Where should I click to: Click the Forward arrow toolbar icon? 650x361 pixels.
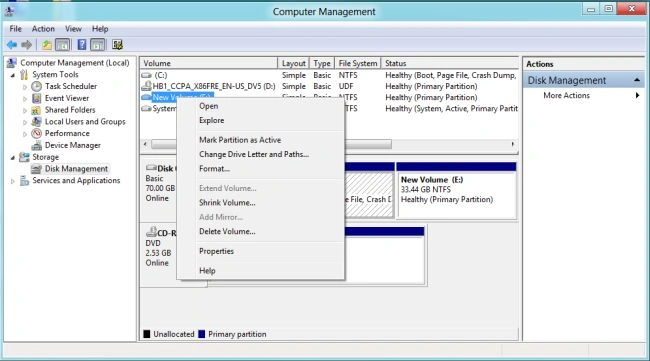(x=27, y=45)
